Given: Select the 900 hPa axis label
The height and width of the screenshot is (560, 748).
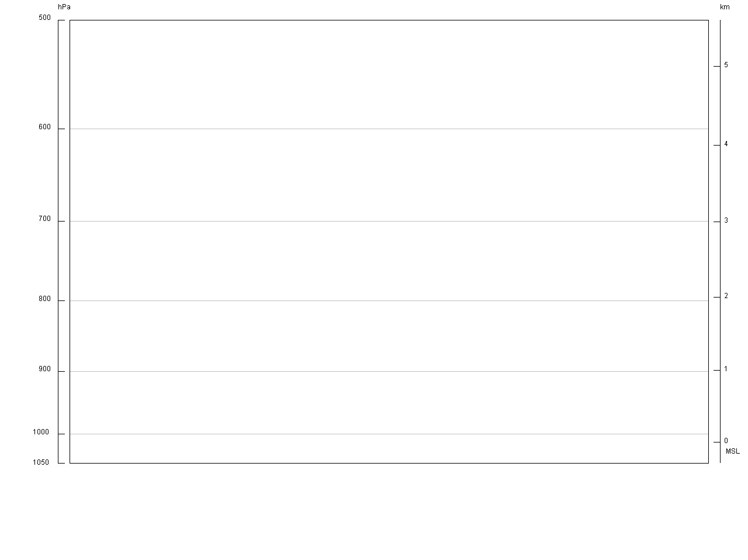Looking at the screenshot, I should click(x=45, y=369).
